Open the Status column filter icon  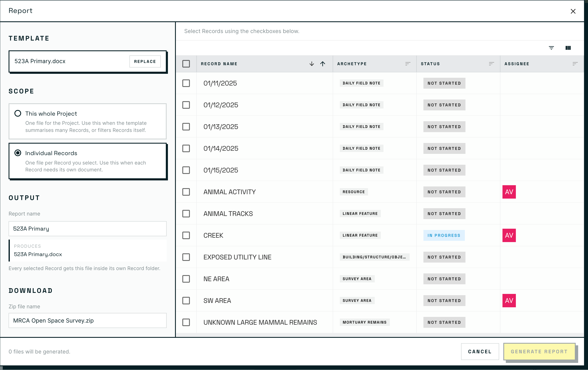pos(491,64)
